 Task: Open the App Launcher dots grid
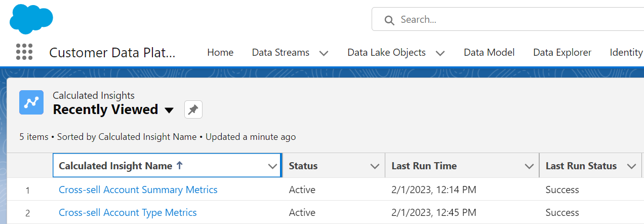pyautogui.click(x=24, y=52)
